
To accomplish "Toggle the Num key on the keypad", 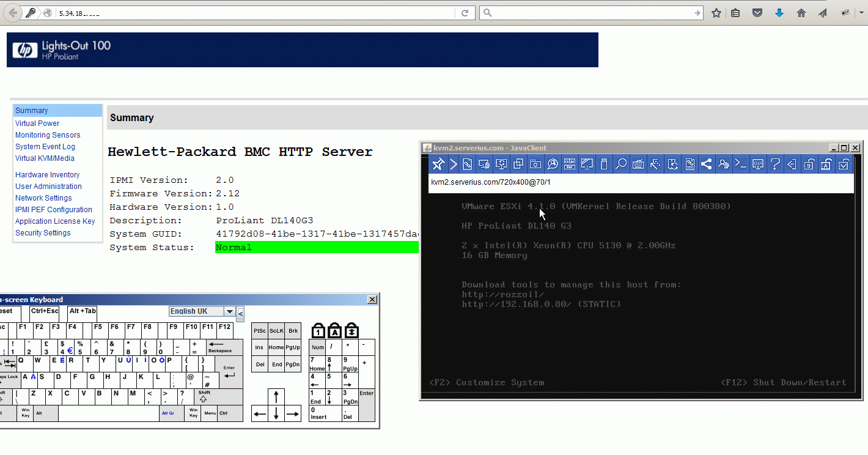I will pos(317,347).
